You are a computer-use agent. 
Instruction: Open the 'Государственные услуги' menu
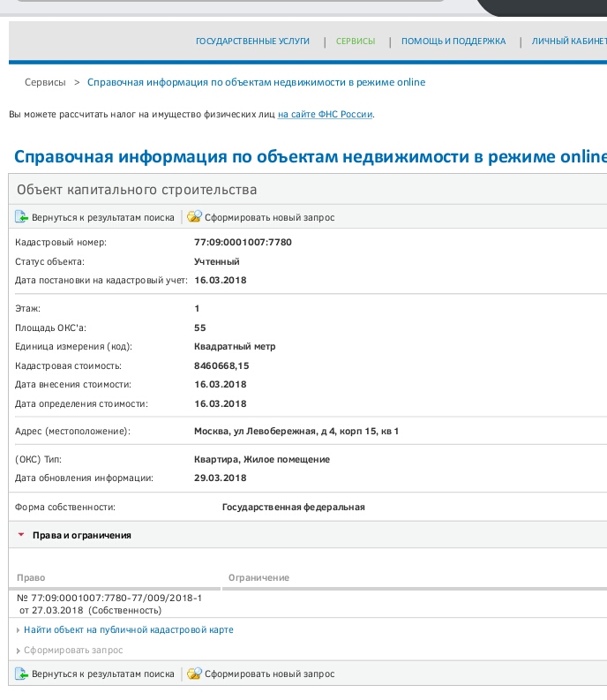(x=252, y=41)
